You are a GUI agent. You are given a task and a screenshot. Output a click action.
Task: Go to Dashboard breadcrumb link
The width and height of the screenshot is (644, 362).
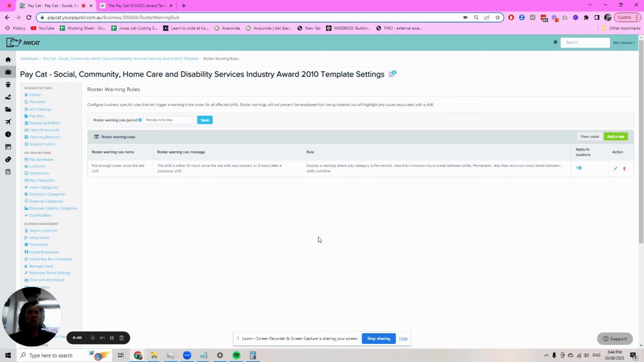tap(29, 59)
